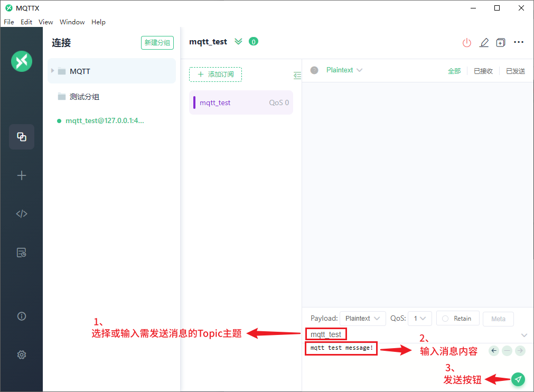Open the Meta properties button

[498, 319]
